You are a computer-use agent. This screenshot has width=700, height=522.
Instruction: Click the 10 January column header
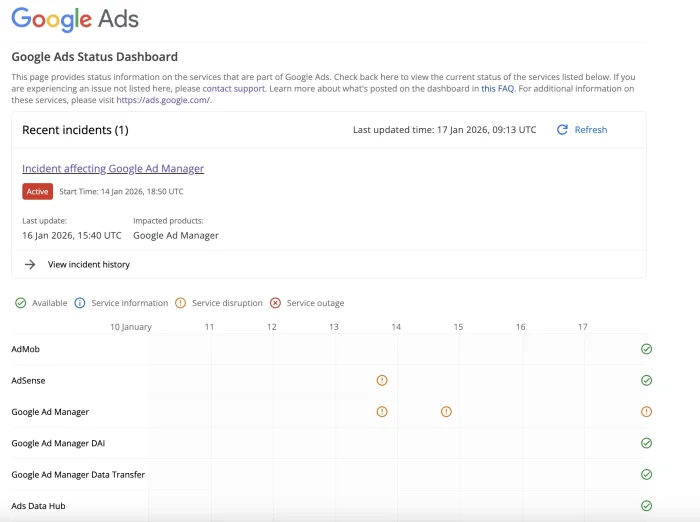point(131,327)
